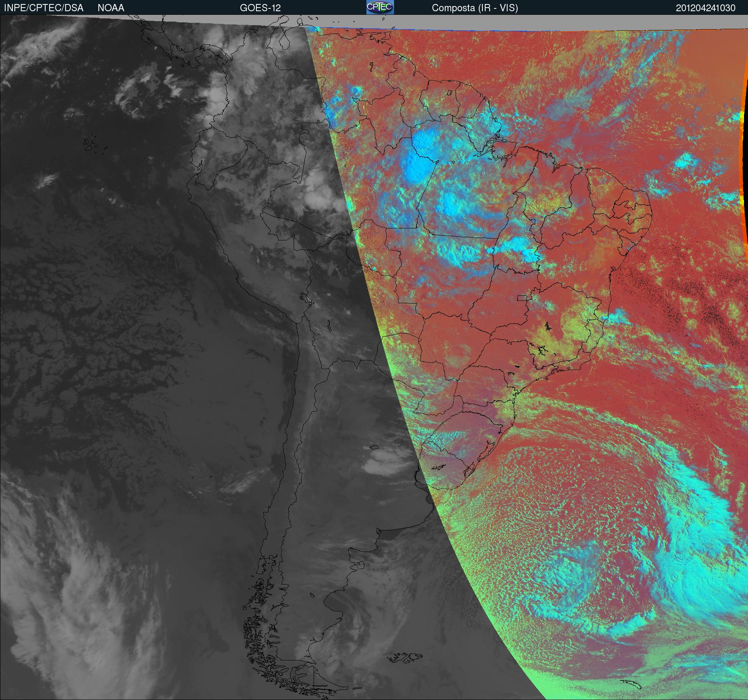Image resolution: width=748 pixels, height=700 pixels.
Task: Click the Composta (IR - VIS) title
Action: click(x=475, y=8)
